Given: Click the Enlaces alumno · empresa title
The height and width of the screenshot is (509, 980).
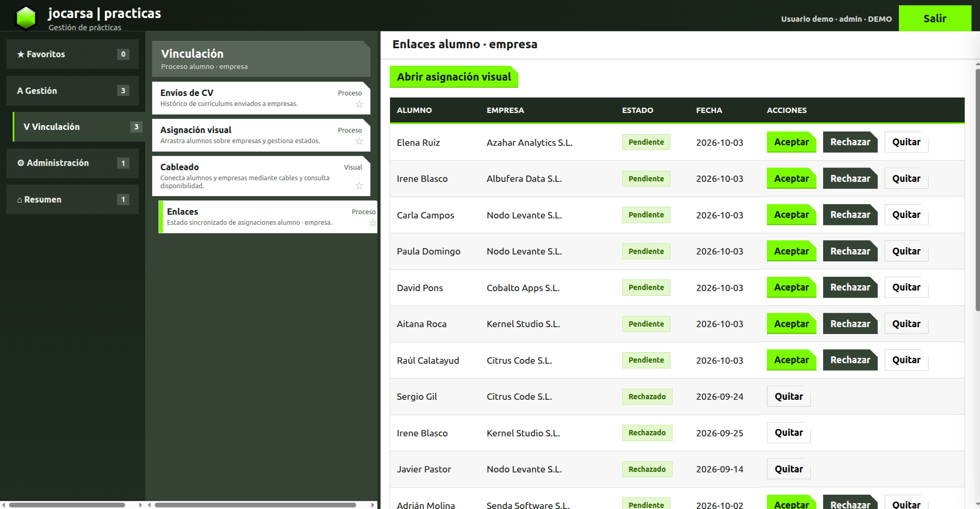Looking at the screenshot, I should (x=465, y=45).
